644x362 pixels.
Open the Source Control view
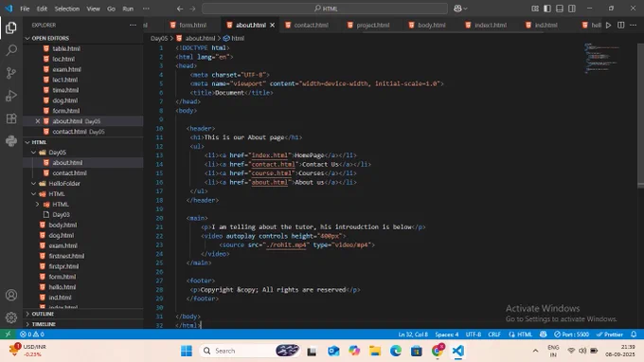point(11,73)
